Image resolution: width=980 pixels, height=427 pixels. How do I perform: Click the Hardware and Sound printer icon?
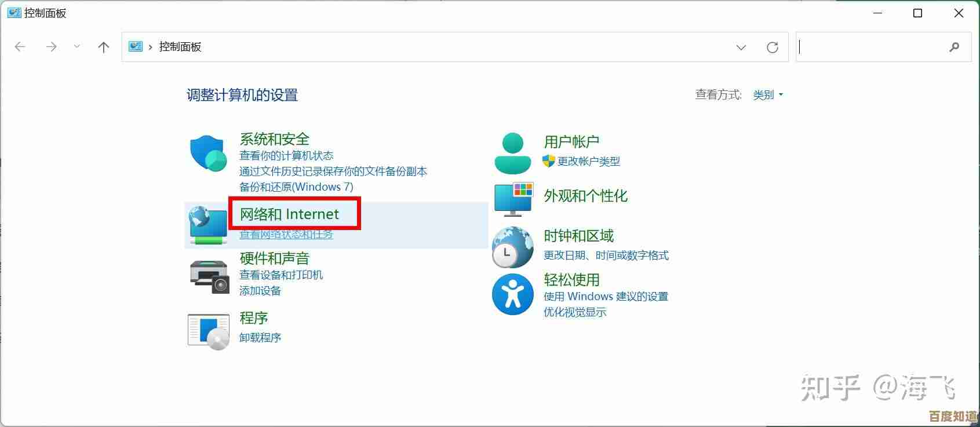pyautogui.click(x=209, y=275)
